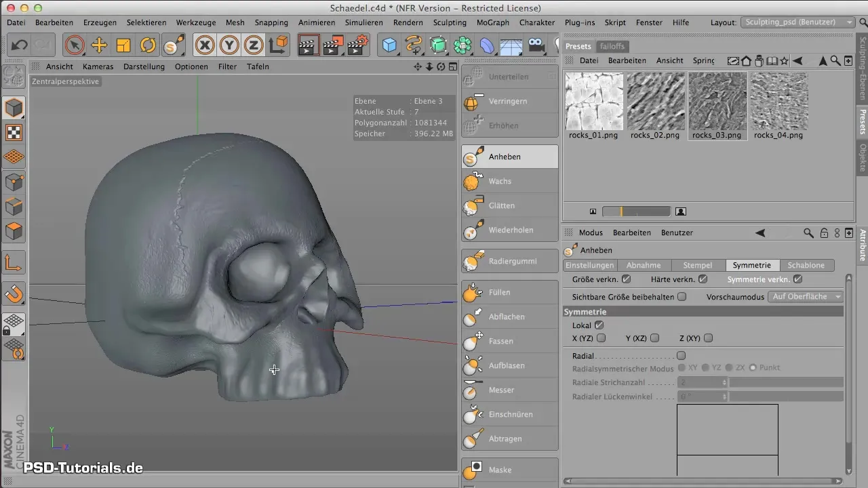Toggle the Größe verkn. checkbox
Image resolution: width=868 pixels, height=488 pixels.
(626, 279)
